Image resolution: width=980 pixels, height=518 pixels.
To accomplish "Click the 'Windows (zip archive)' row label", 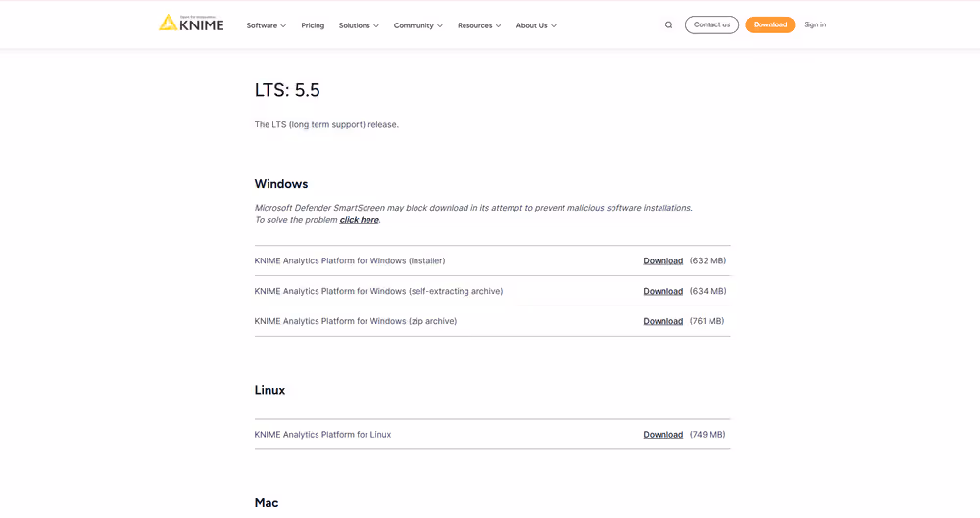I will (355, 321).
